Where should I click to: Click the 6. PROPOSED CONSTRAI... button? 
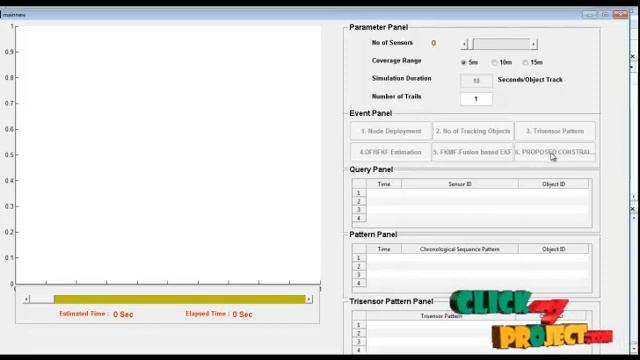(555, 152)
